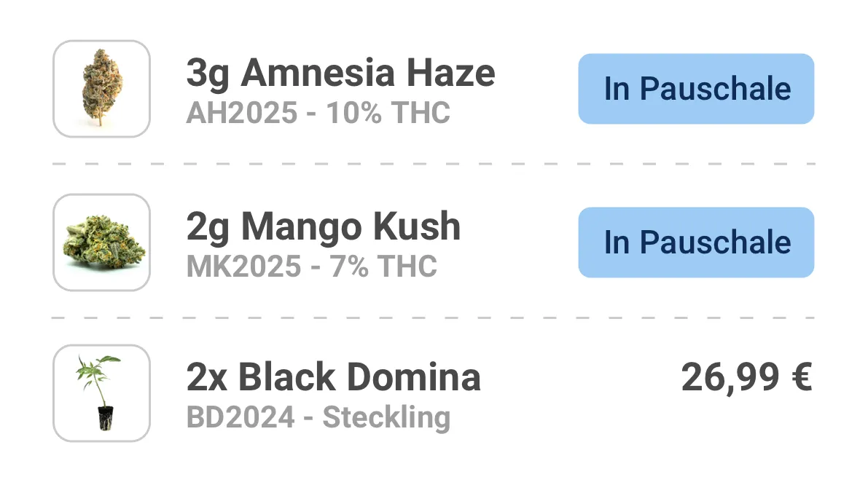Image resolution: width=868 pixels, height=485 pixels.
Task: Click the BD2024 batch code
Action: [241, 417]
